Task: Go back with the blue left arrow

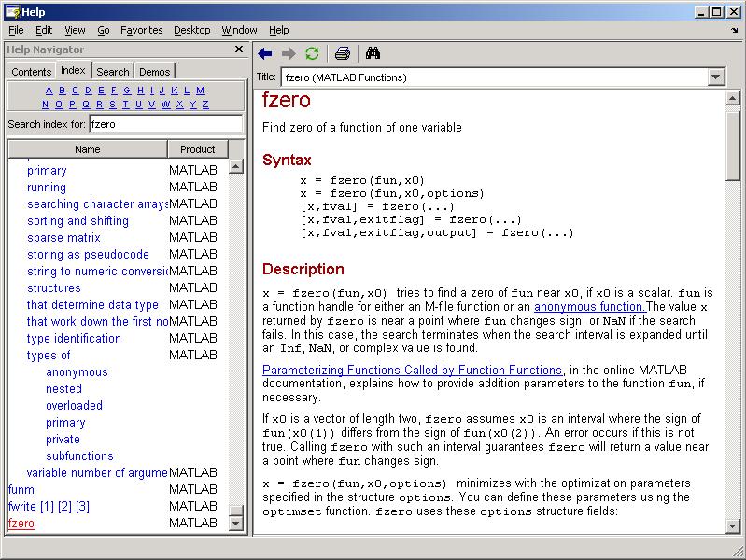Action: point(265,54)
